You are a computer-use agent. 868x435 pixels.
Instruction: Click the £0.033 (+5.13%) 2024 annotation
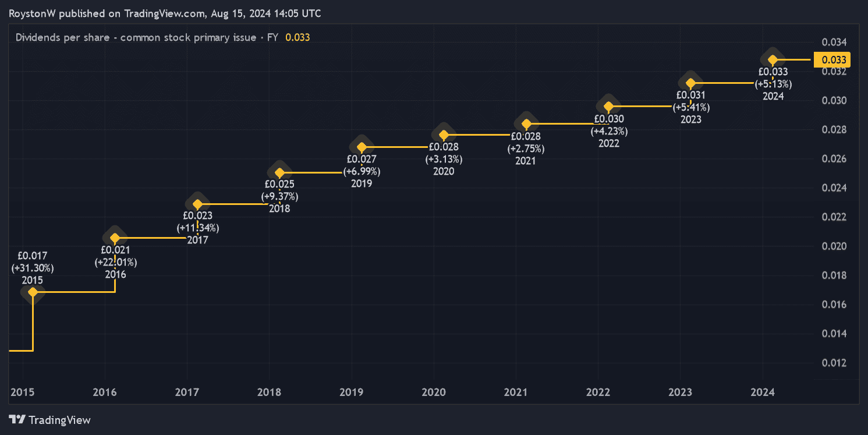[x=773, y=83]
